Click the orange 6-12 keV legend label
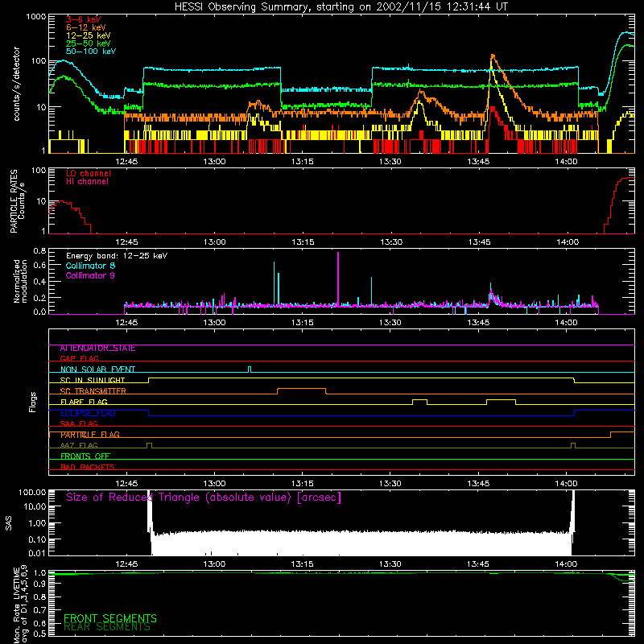This screenshot has height=644, width=644. pos(85,27)
